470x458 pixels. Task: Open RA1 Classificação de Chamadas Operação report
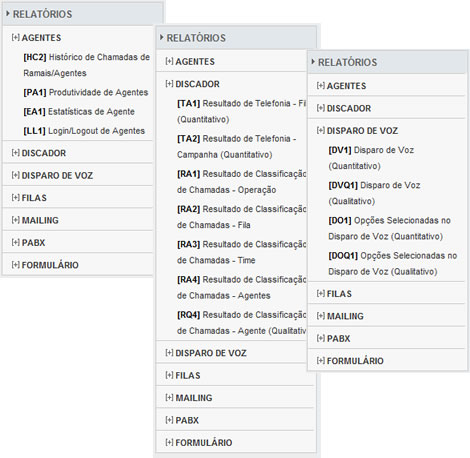click(x=242, y=182)
